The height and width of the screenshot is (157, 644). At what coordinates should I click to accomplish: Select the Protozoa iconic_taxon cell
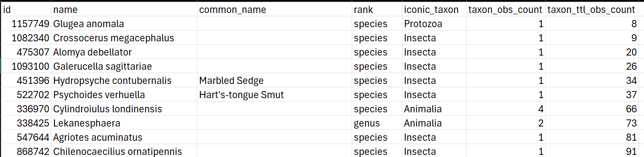tap(434, 24)
